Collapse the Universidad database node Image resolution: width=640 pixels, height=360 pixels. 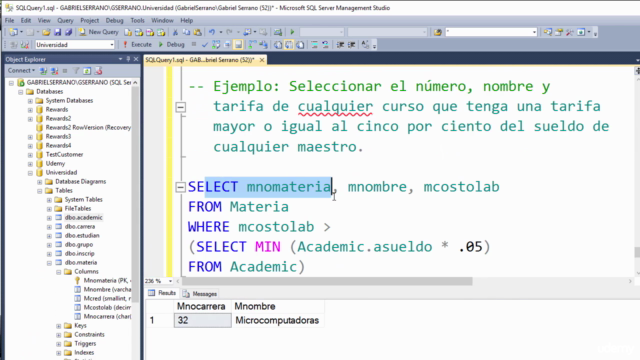click(x=30, y=173)
